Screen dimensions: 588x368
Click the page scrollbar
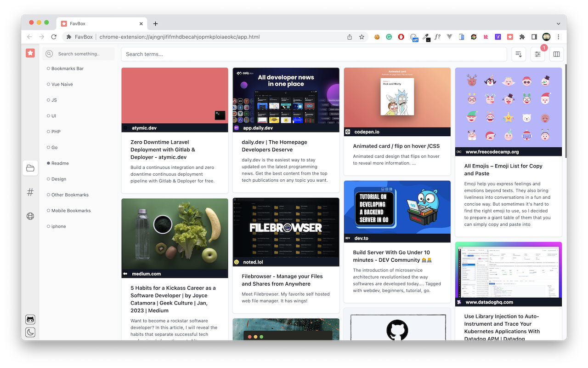pyautogui.click(x=565, y=110)
